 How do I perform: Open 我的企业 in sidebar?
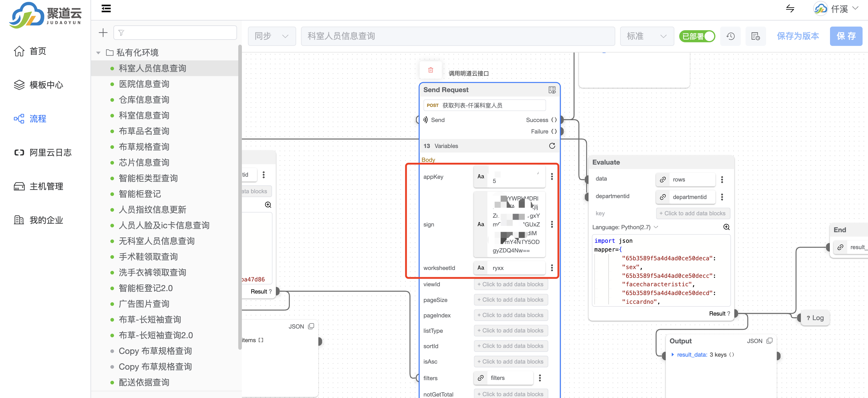point(39,220)
